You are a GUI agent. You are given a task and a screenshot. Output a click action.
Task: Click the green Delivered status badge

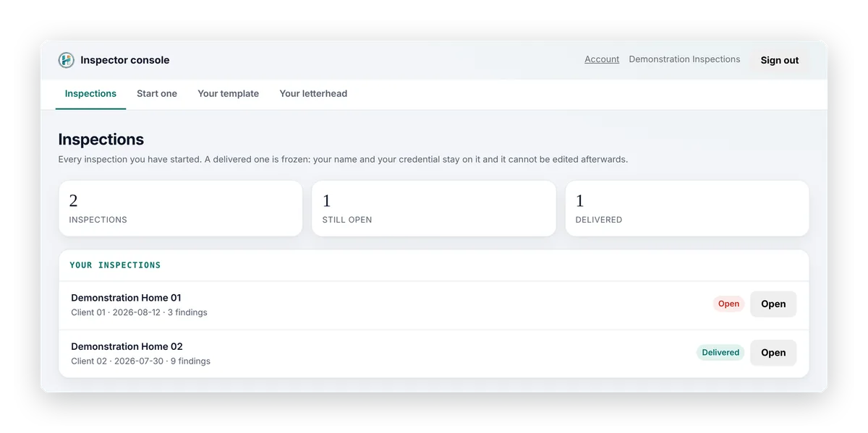tap(720, 353)
